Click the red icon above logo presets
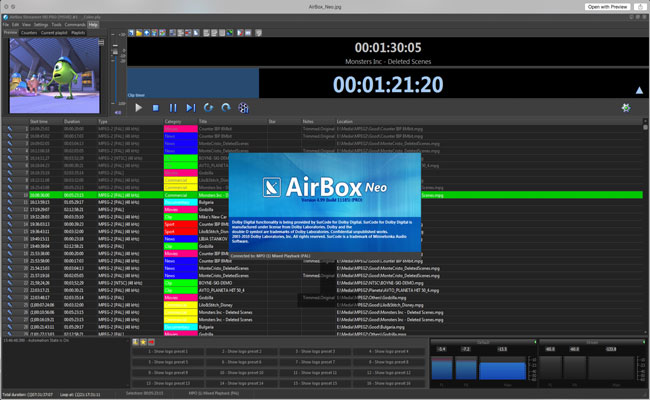Viewport: 650px width, 400px height. coord(151,342)
